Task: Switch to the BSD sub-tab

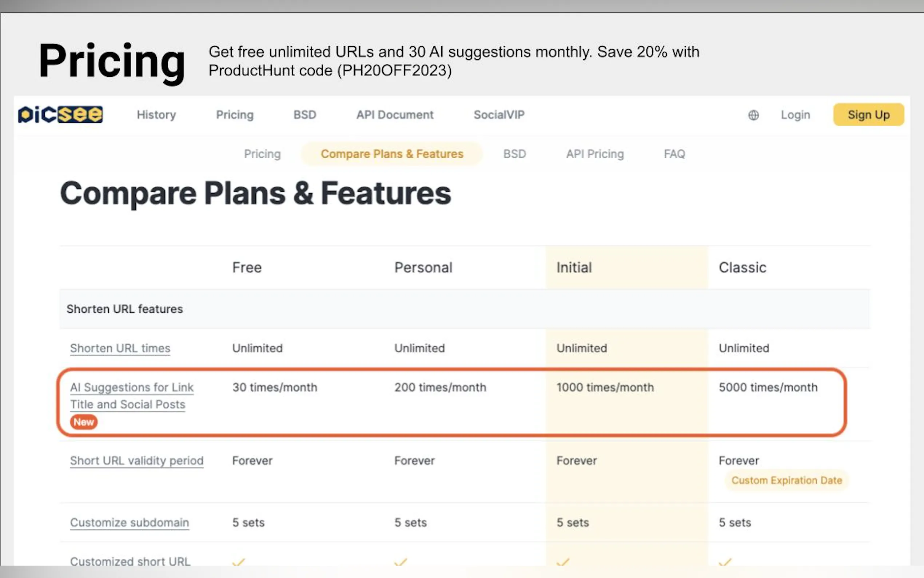Action: (x=514, y=154)
